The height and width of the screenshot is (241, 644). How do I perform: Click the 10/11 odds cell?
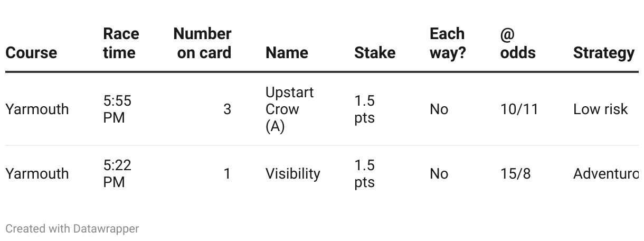pyautogui.click(x=519, y=109)
